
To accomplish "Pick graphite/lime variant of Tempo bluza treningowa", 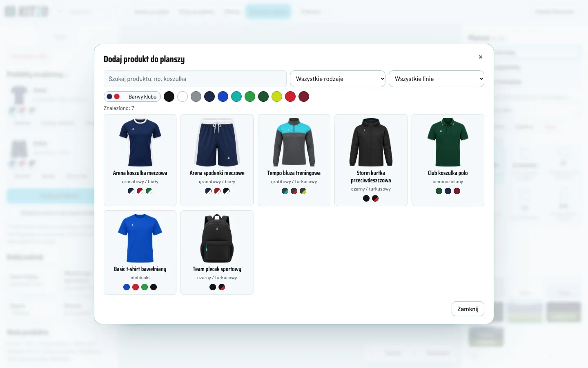I will (x=303, y=191).
